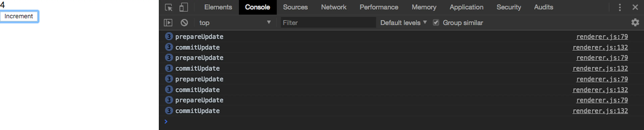
Task: Focus the console Filter input field
Action: point(328,23)
